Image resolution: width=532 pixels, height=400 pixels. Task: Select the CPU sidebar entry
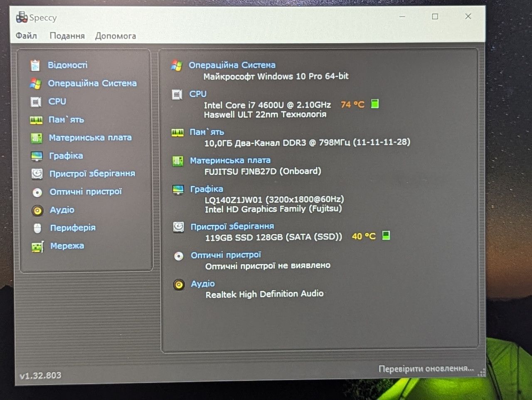click(57, 101)
